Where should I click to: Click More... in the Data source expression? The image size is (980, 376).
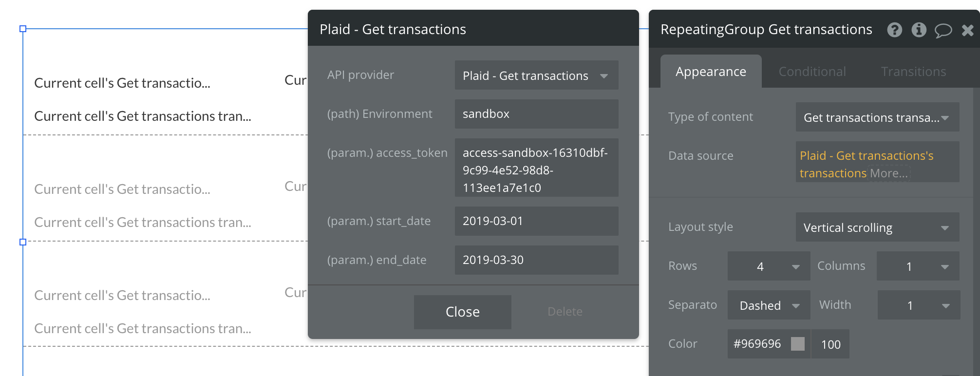point(889,173)
